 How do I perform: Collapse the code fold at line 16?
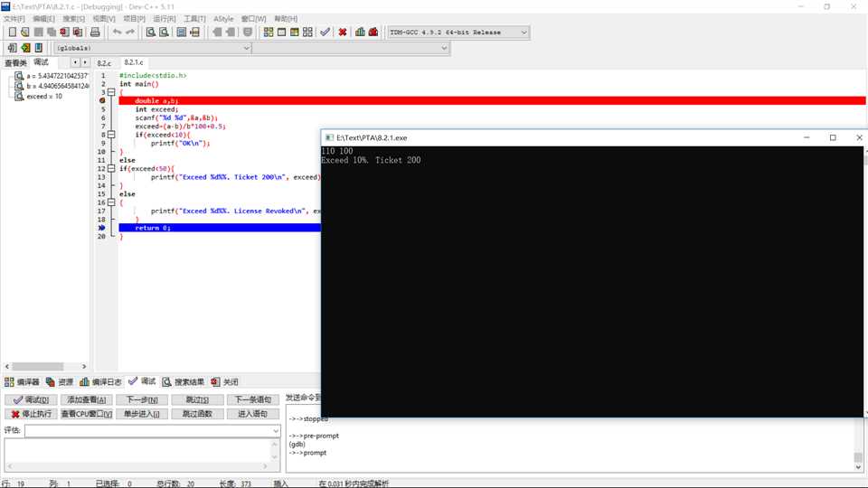[x=111, y=202]
